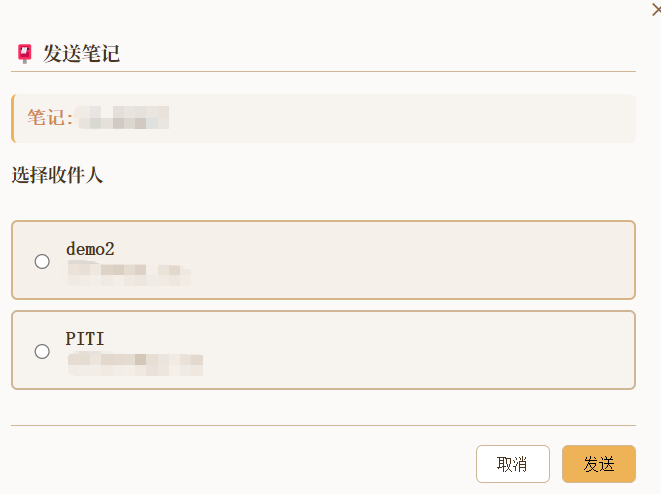This screenshot has width=661, height=494.
Task: Close the dialog with the top-right X
Action: click(656, 10)
